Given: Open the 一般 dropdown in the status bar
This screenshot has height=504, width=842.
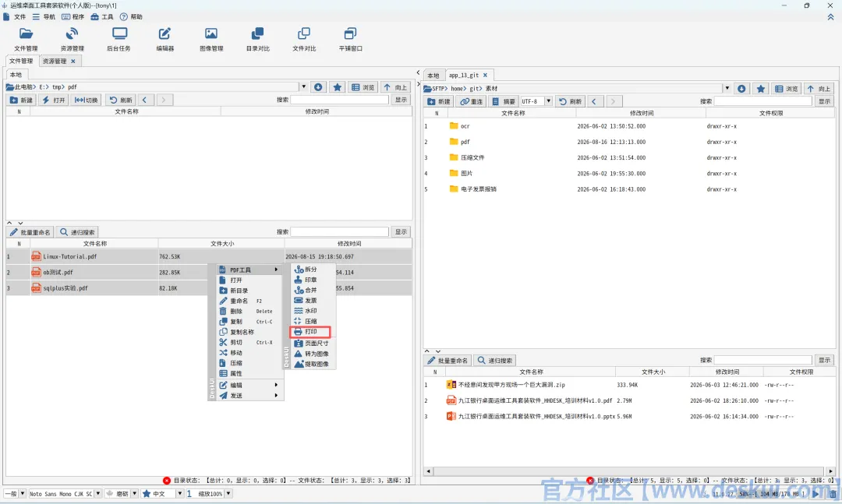Looking at the screenshot, I should click(x=22, y=494).
